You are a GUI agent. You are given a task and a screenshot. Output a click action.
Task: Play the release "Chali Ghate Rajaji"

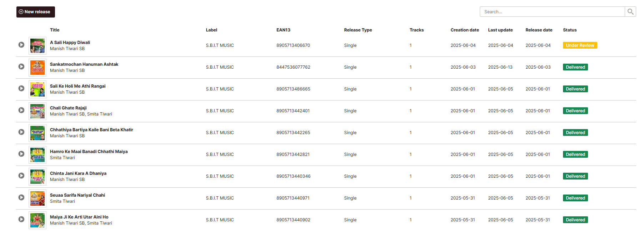(x=21, y=111)
